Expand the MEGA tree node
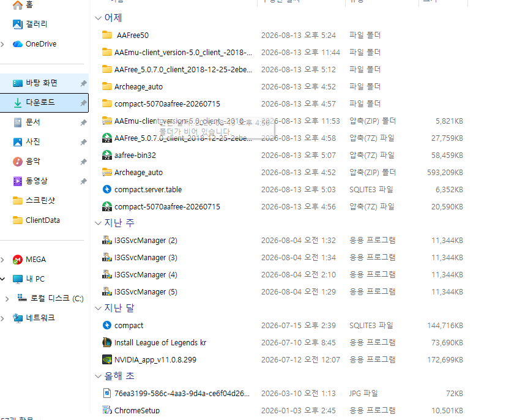Viewport: 517px width, 420px height. pos(2,260)
